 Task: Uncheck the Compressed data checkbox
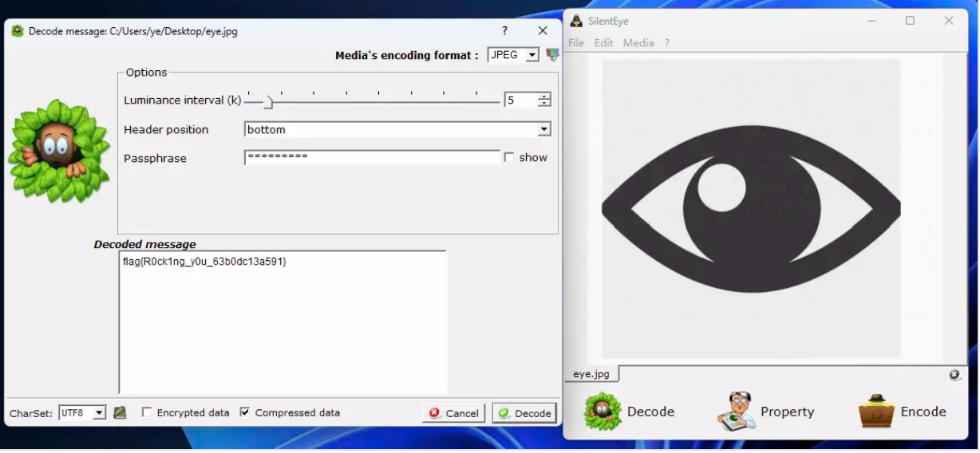pyautogui.click(x=245, y=412)
